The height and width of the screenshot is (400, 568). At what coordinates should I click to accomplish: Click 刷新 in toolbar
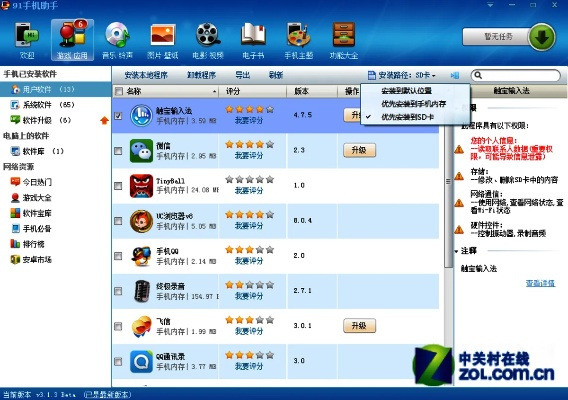[x=276, y=75]
